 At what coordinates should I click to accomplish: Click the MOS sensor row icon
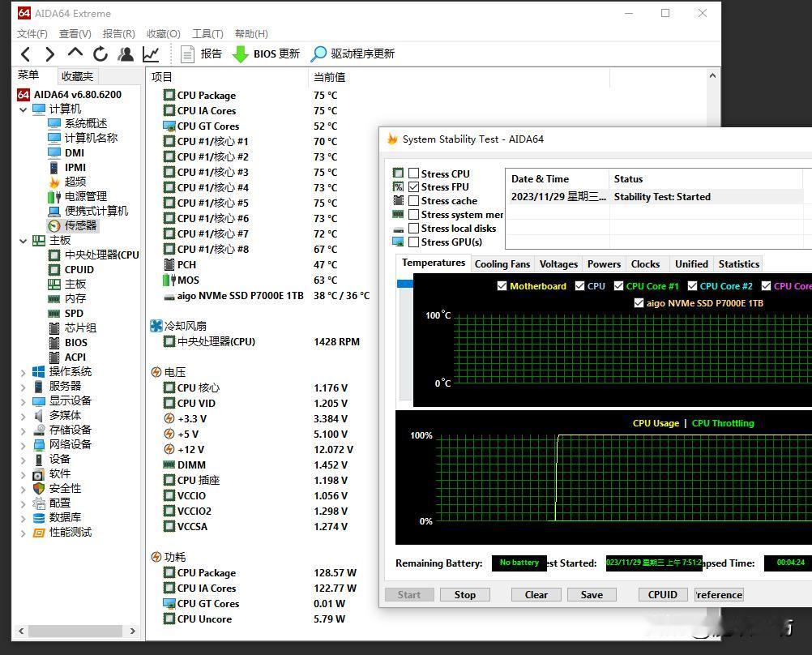(x=169, y=280)
